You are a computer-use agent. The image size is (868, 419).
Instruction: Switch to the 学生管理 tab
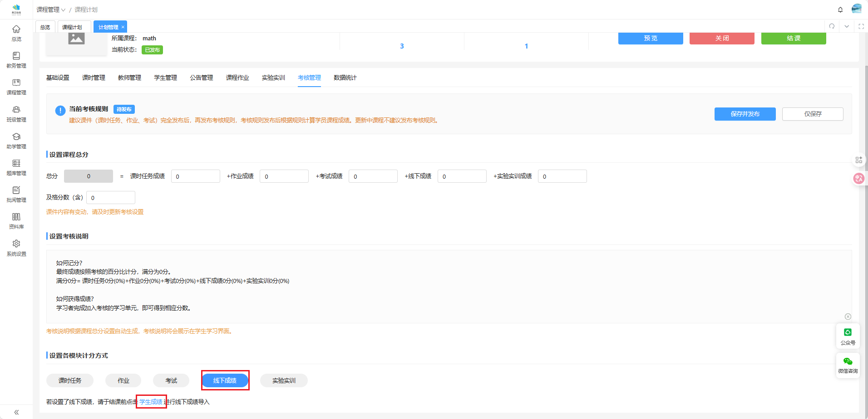pyautogui.click(x=165, y=78)
